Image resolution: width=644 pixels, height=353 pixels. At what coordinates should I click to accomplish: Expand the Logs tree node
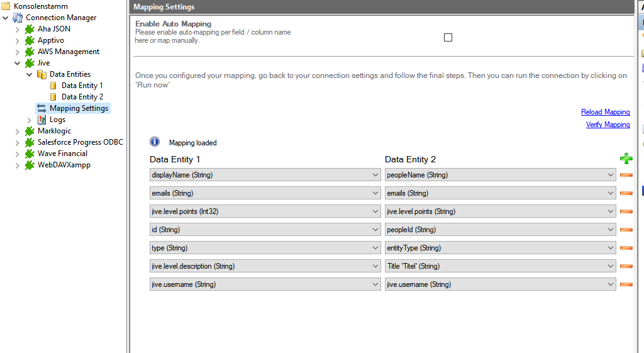tap(30, 120)
